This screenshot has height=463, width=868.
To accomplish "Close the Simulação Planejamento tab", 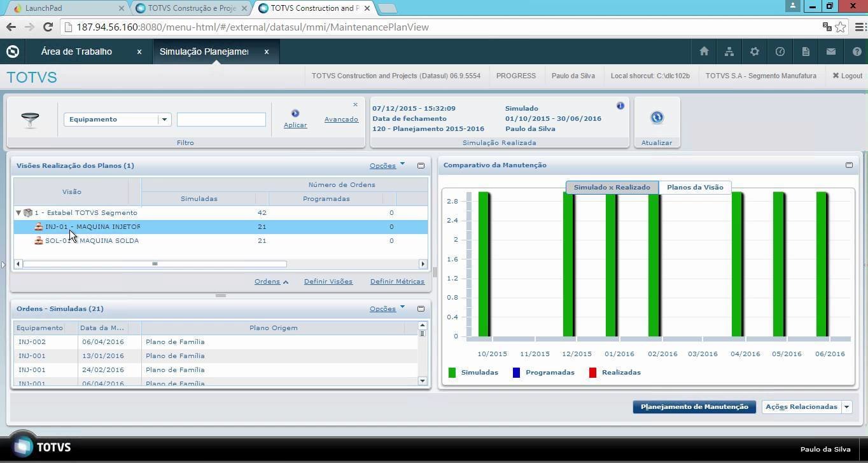I will coord(267,52).
